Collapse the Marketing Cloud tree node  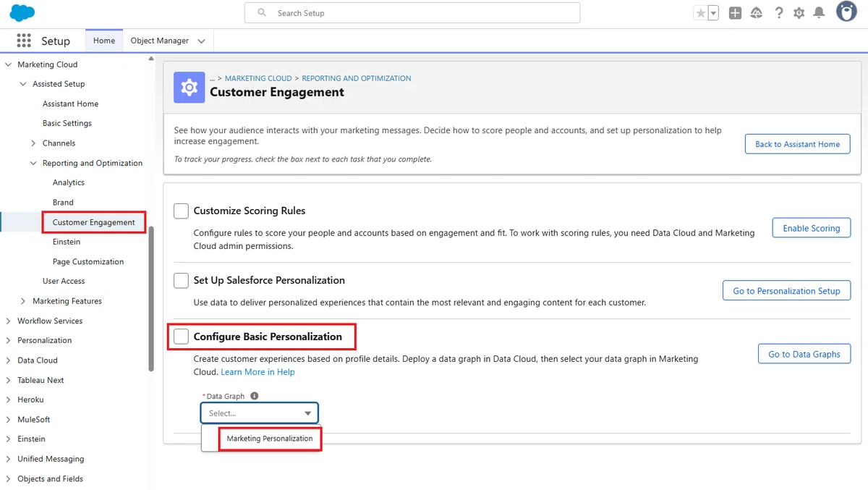(x=8, y=64)
